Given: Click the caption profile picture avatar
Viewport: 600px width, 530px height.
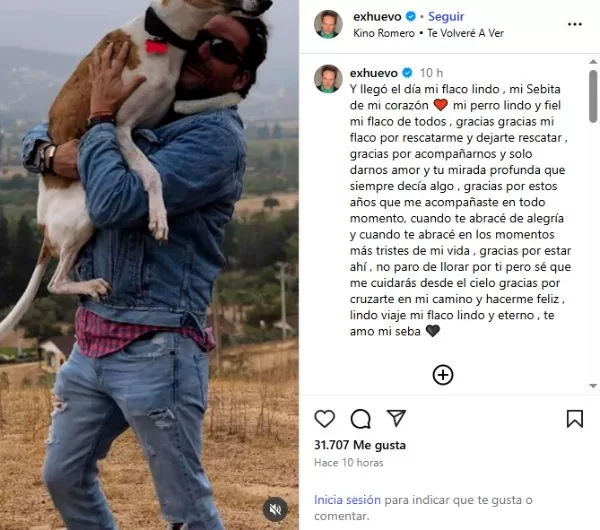Looking at the screenshot, I should [x=328, y=79].
